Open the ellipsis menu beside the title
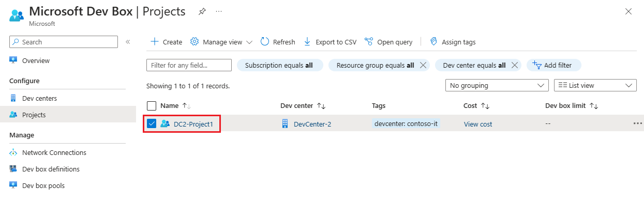 coord(219,11)
